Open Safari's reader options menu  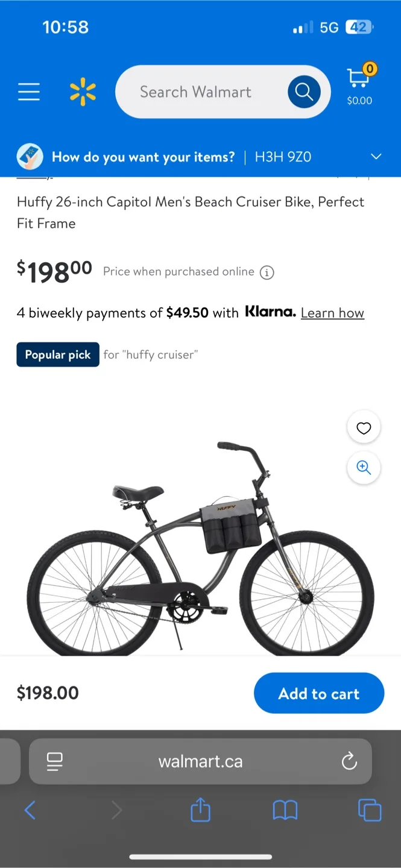[x=54, y=761]
